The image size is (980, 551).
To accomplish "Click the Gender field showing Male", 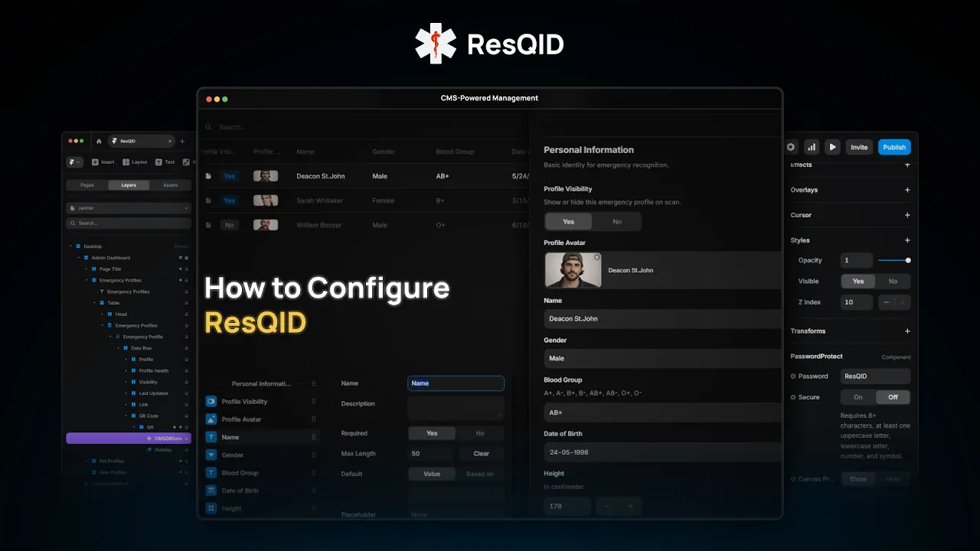I will pos(662,358).
